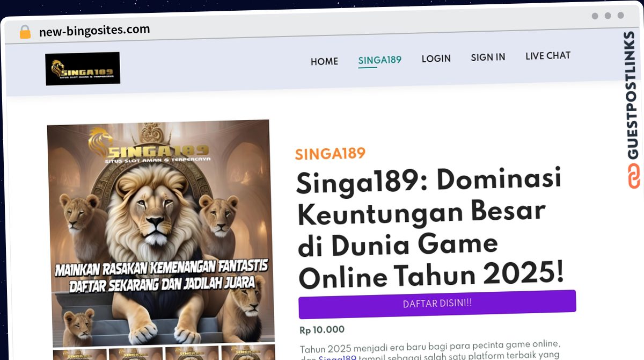Click the first gray window control dot
Viewport: 644px width, 360px height.
tap(595, 16)
